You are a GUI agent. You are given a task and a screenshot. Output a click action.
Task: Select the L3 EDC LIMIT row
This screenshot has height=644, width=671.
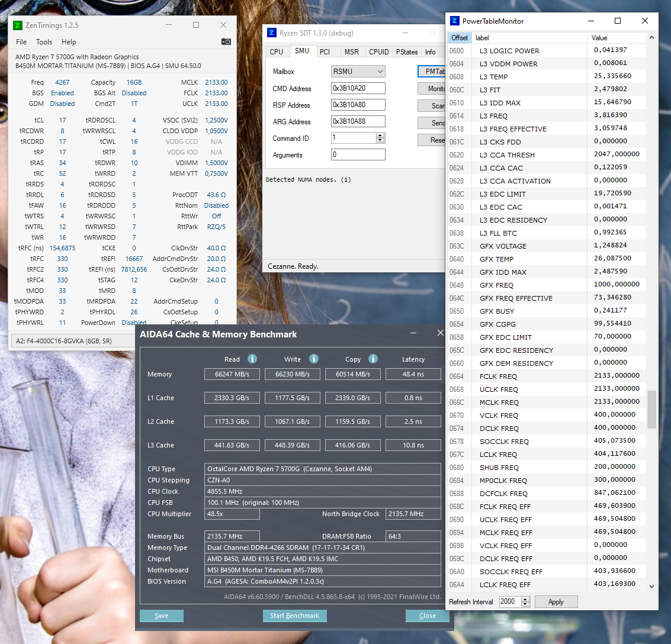pos(547,194)
